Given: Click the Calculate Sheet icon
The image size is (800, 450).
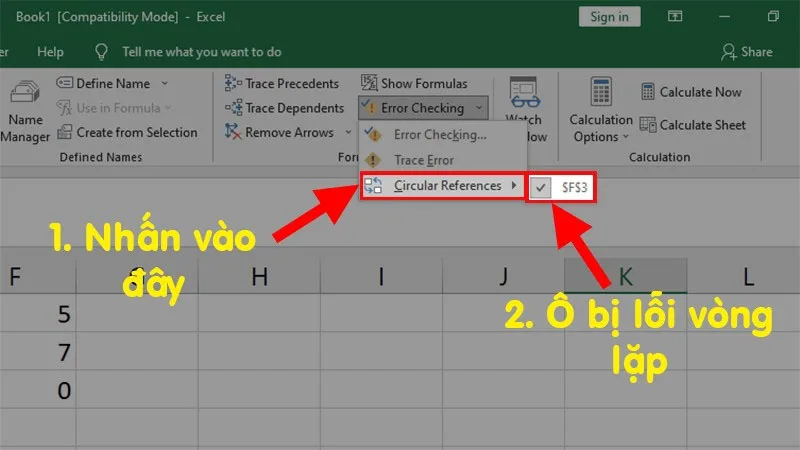Looking at the screenshot, I should point(648,124).
